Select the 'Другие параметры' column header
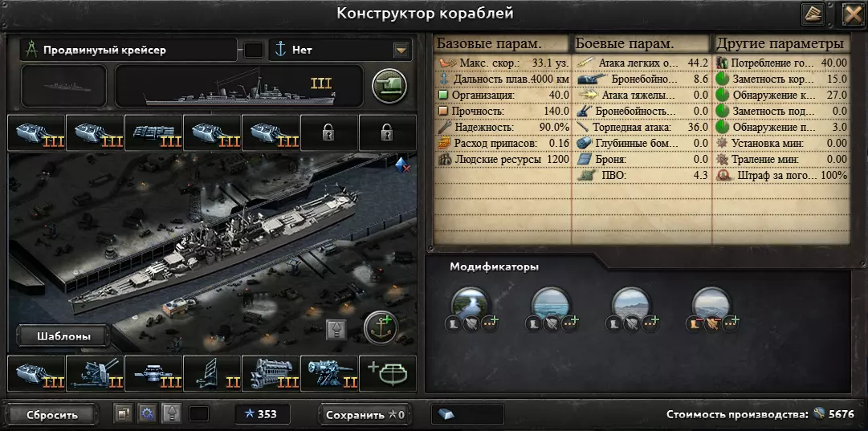The height and width of the screenshot is (431, 868). (780, 43)
